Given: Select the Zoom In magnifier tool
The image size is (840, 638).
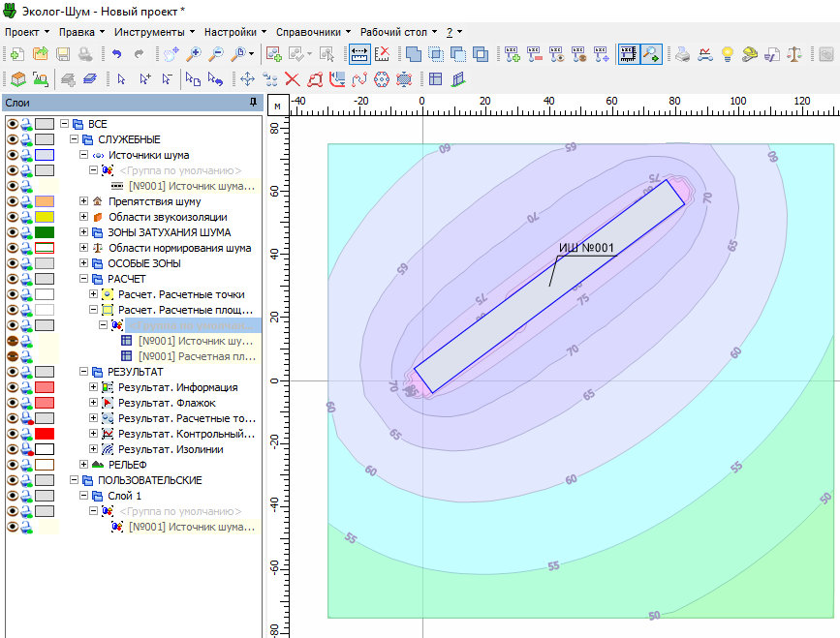Looking at the screenshot, I should 194,54.
